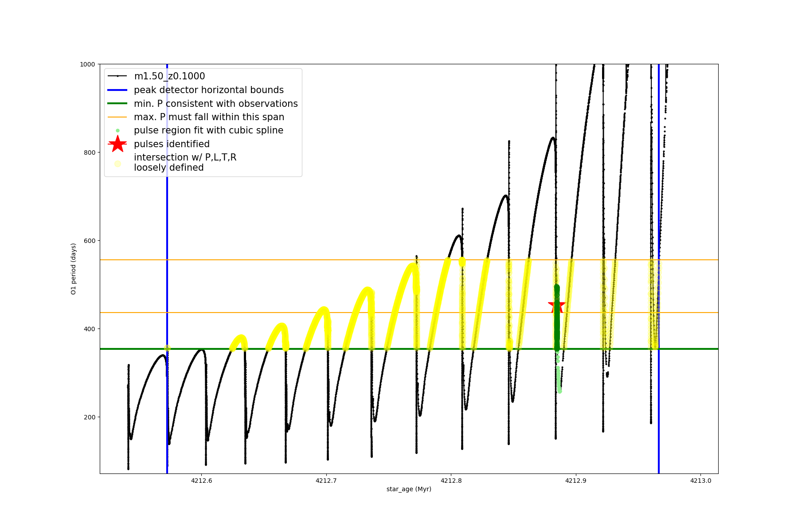Click the 'star_age (Myr)' x-axis label

click(x=409, y=489)
